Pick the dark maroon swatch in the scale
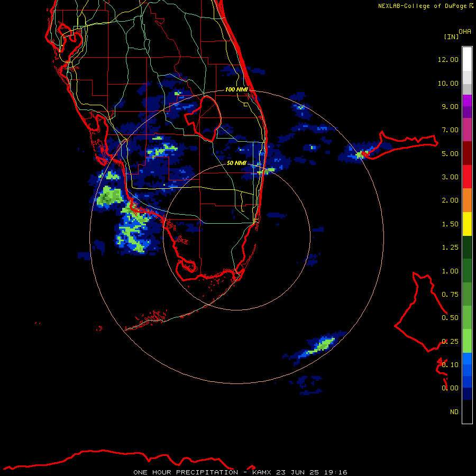Viewport: 476px width, 476px height. point(467,153)
